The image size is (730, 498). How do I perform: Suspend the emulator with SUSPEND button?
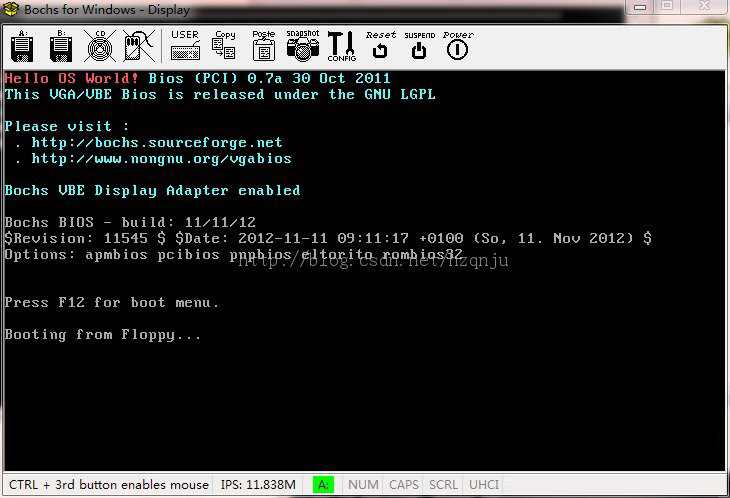419,46
